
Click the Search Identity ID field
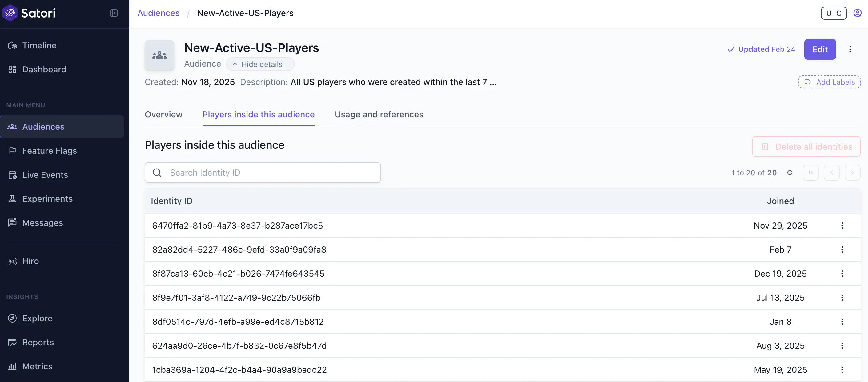[263, 172]
